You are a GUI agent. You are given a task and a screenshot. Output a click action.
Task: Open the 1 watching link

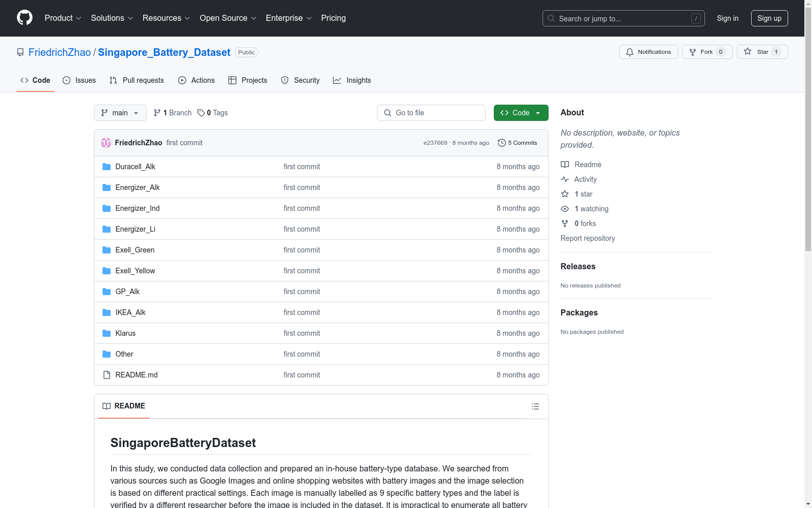[591, 209]
